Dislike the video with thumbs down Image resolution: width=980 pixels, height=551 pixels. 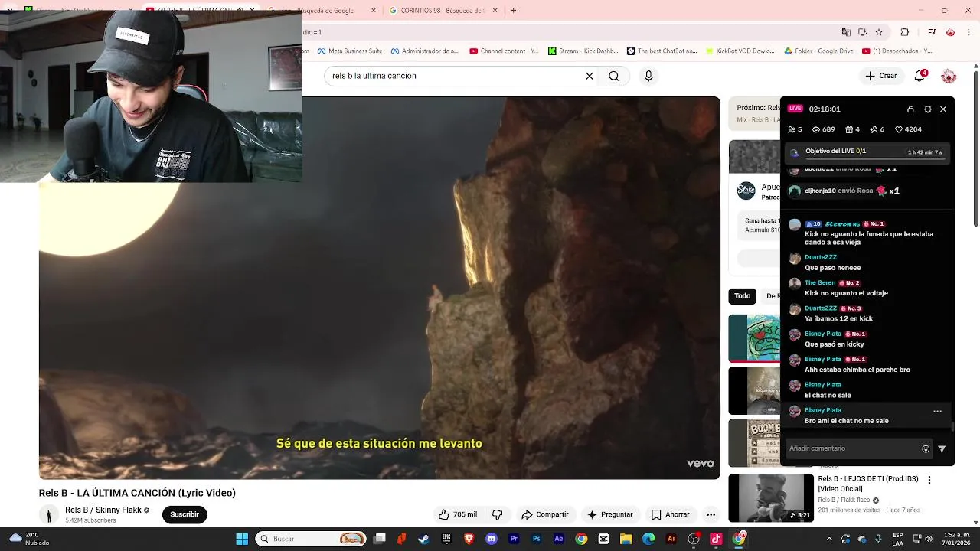pos(497,514)
